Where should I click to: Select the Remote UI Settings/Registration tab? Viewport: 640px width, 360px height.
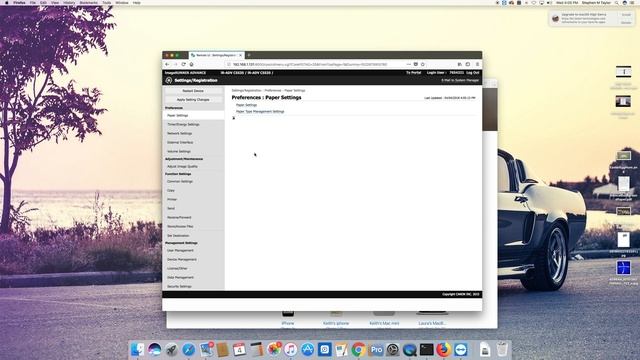pyautogui.click(x=216, y=55)
